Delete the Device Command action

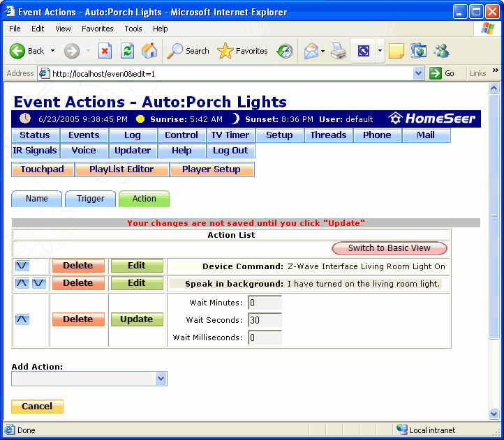[x=78, y=266]
